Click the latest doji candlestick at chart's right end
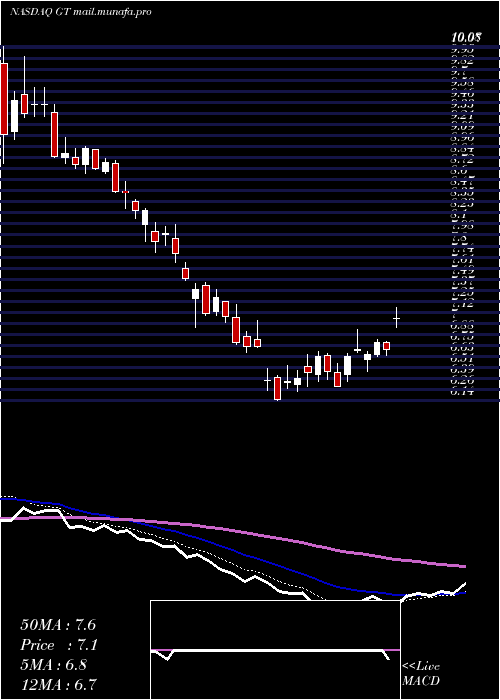Image resolution: width=500 pixels, height=700 pixels. tap(396, 318)
